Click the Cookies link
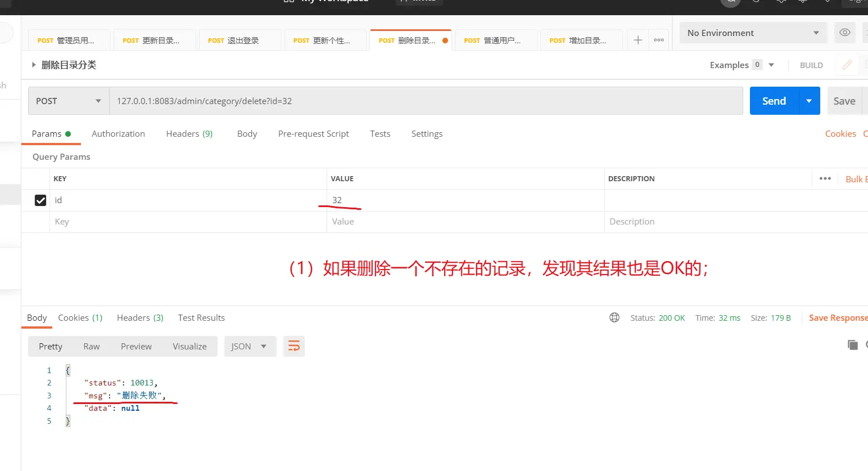 tap(840, 134)
